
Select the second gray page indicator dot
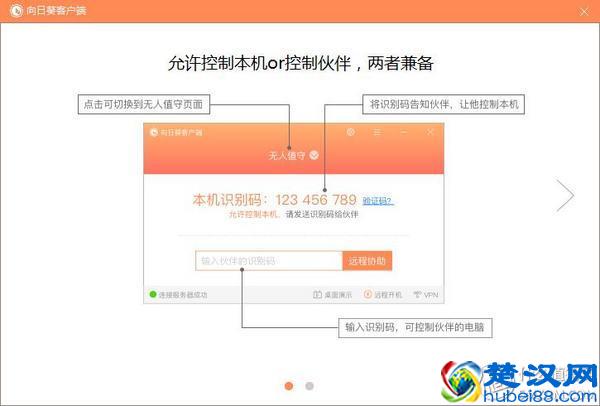coord(310,386)
